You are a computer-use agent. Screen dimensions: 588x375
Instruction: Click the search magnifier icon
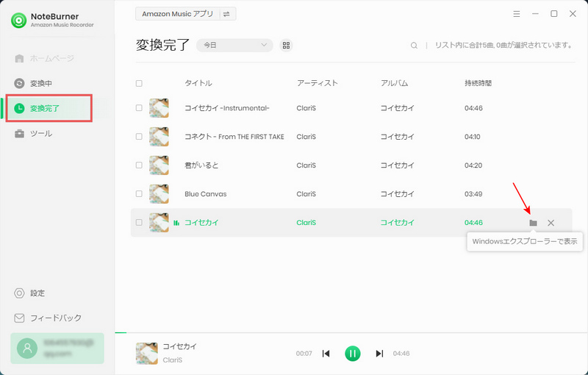[x=414, y=46]
